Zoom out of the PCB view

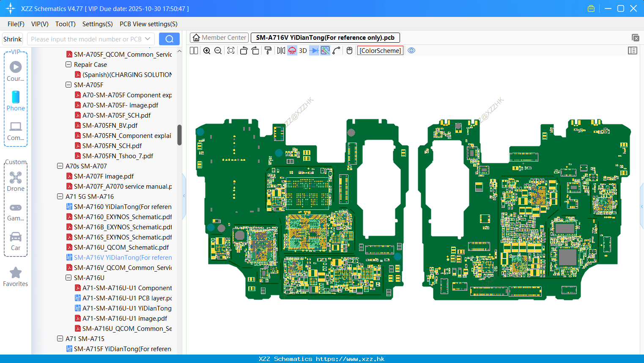click(218, 51)
